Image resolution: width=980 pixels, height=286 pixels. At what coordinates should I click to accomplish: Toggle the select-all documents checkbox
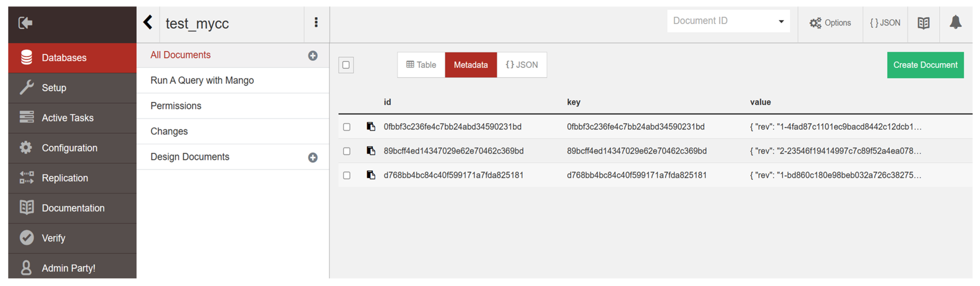(x=346, y=65)
